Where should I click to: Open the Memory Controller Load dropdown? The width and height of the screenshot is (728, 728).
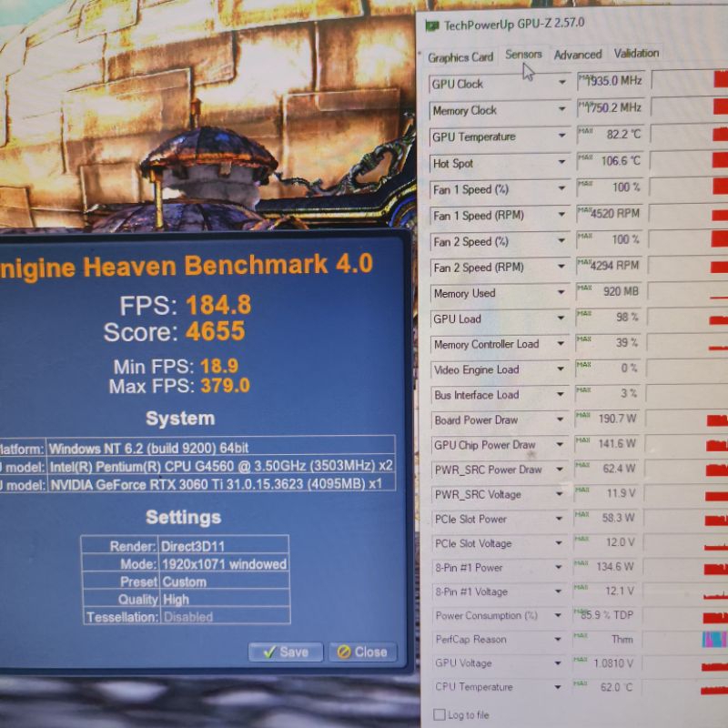point(561,344)
